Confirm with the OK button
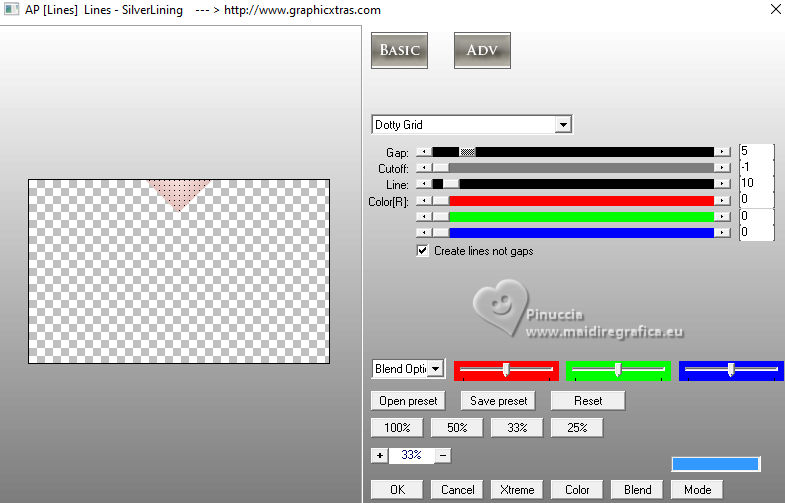The image size is (785, 503). tap(397, 489)
